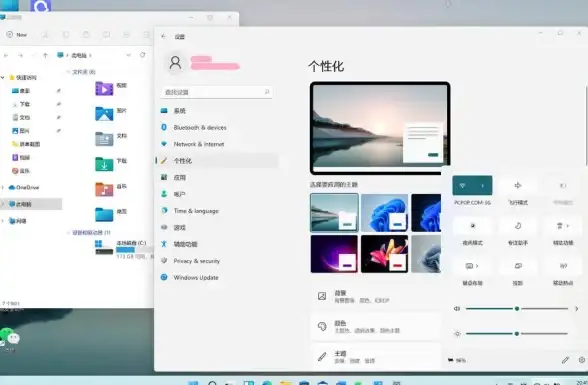Open 背景 (Background) settings row
The height and width of the screenshot is (385, 588).
376,296
